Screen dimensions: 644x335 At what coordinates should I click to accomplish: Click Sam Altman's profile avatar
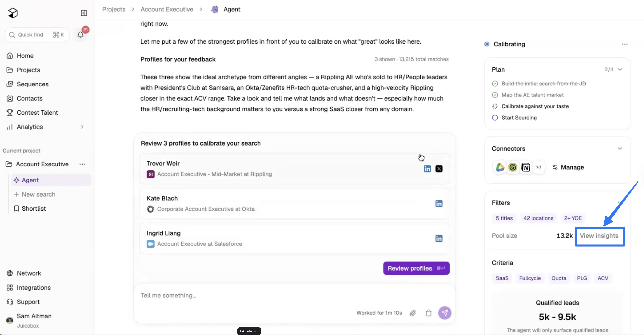point(10,320)
